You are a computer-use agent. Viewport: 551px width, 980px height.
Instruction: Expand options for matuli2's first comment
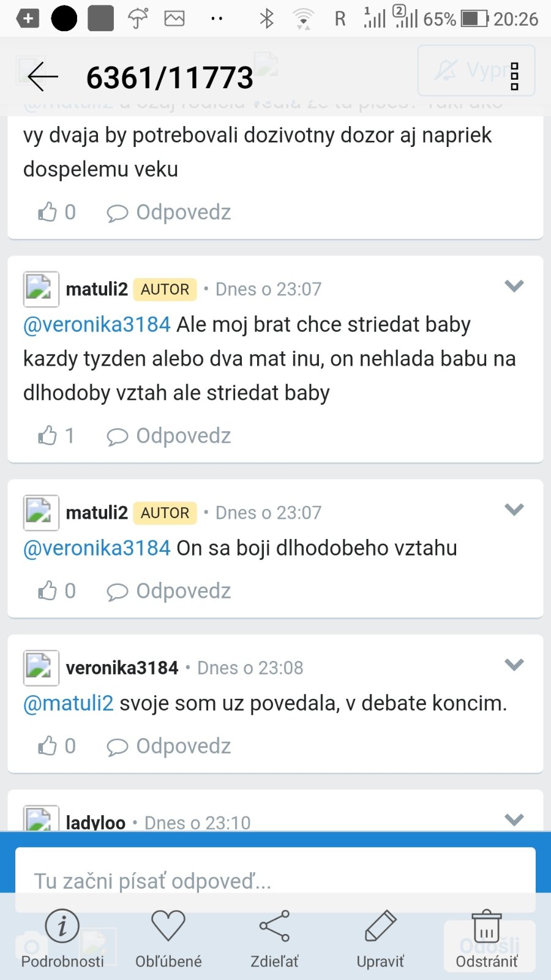tap(514, 286)
